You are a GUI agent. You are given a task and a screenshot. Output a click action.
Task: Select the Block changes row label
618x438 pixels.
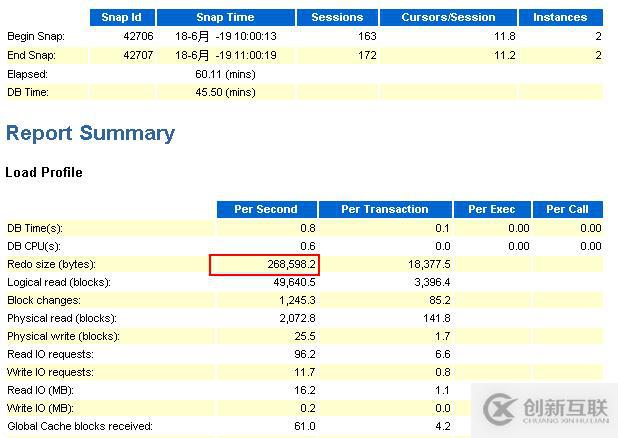[x=44, y=300]
